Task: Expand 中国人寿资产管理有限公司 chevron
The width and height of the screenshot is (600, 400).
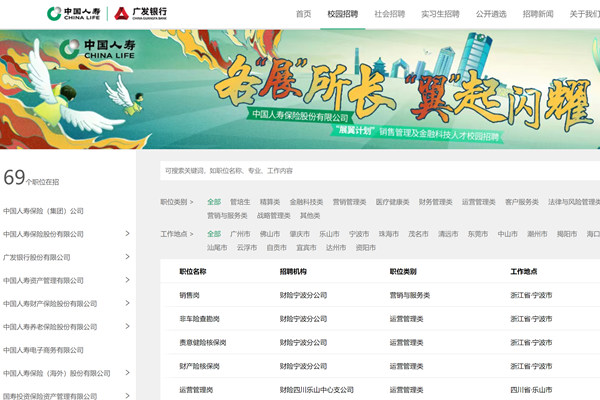Action: pos(127,280)
